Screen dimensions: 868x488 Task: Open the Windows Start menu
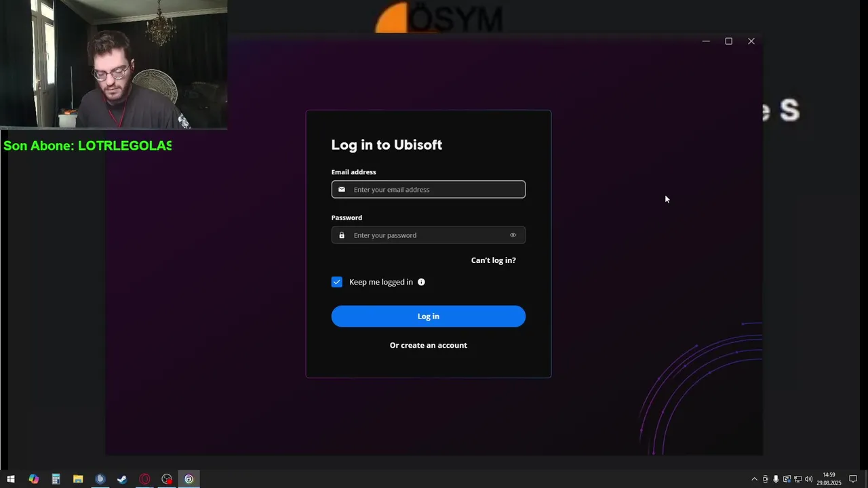click(x=11, y=479)
